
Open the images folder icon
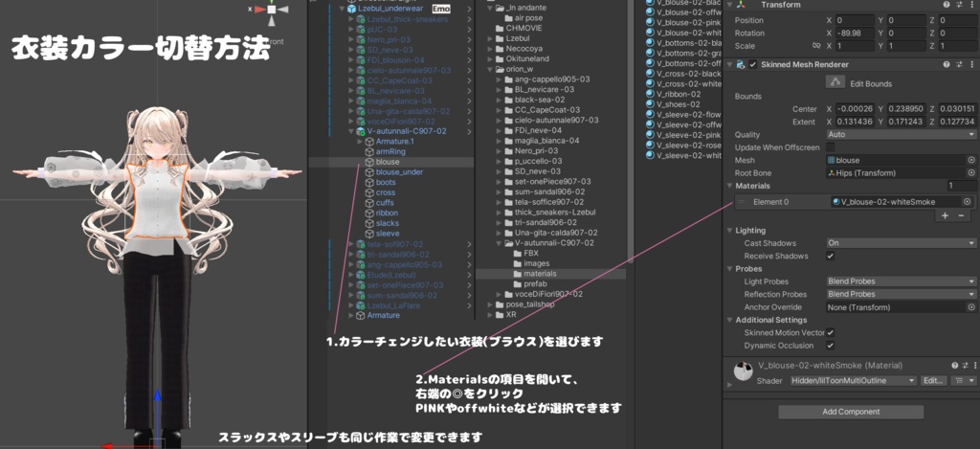(x=518, y=264)
